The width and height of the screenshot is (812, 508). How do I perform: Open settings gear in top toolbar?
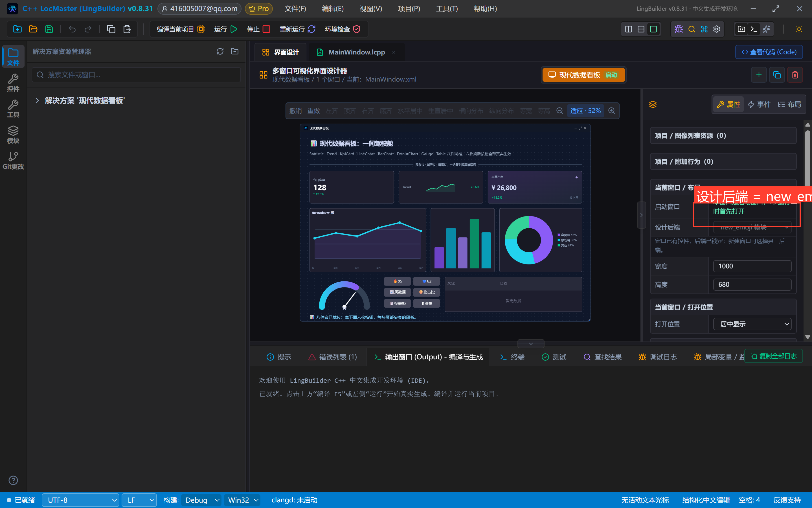[717, 29]
